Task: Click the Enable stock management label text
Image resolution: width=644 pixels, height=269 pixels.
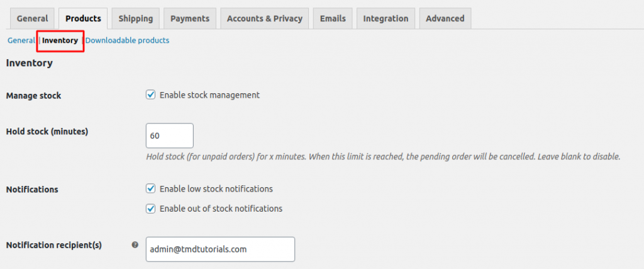Action: coord(209,95)
